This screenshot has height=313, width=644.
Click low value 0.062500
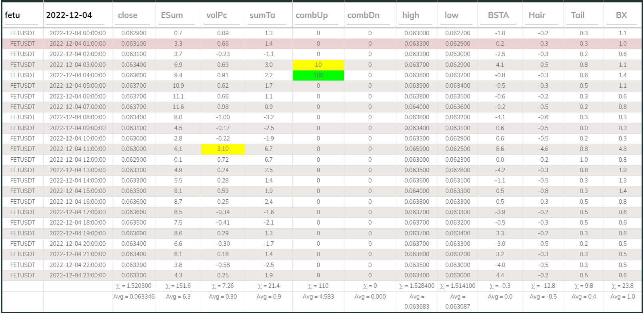coord(458,149)
